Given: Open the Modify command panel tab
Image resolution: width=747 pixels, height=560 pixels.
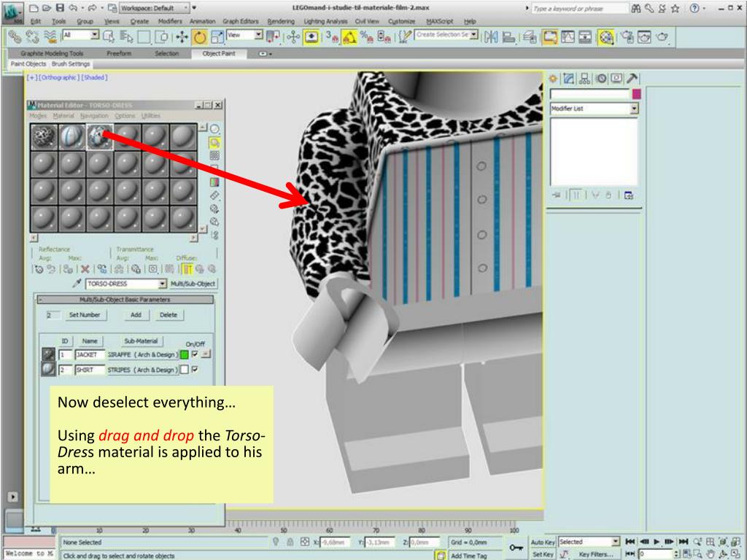Looking at the screenshot, I should (568, 79).
